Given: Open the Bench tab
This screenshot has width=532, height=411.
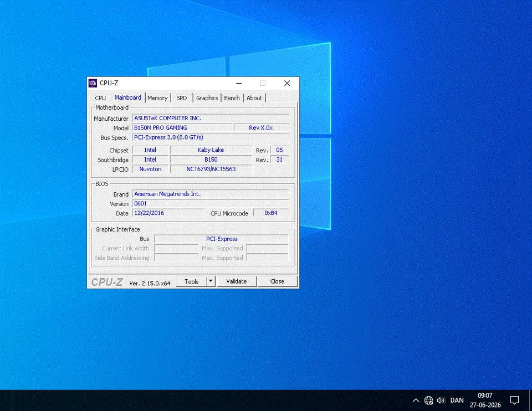Looking at the screenshot, I should pos(232,98).
